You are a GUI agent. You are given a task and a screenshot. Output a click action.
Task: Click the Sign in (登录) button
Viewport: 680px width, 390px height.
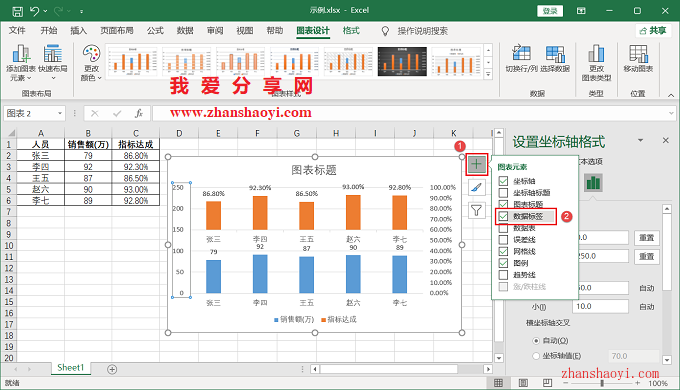pos(550,11)
